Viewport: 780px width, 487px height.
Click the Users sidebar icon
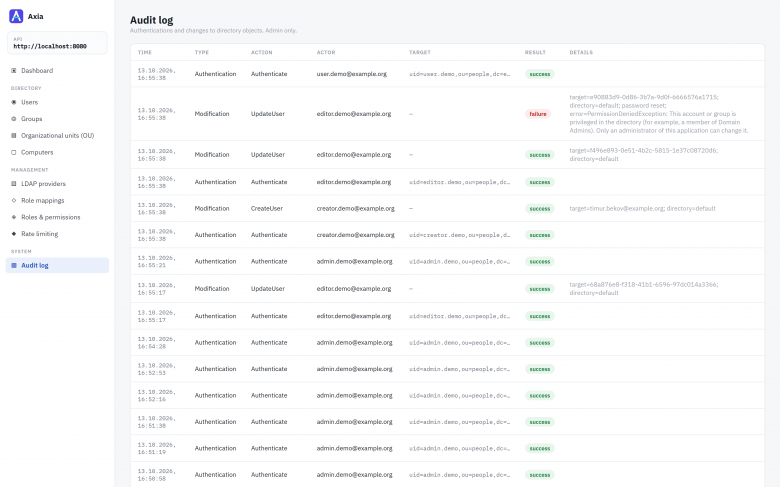(x=14, y=102)
